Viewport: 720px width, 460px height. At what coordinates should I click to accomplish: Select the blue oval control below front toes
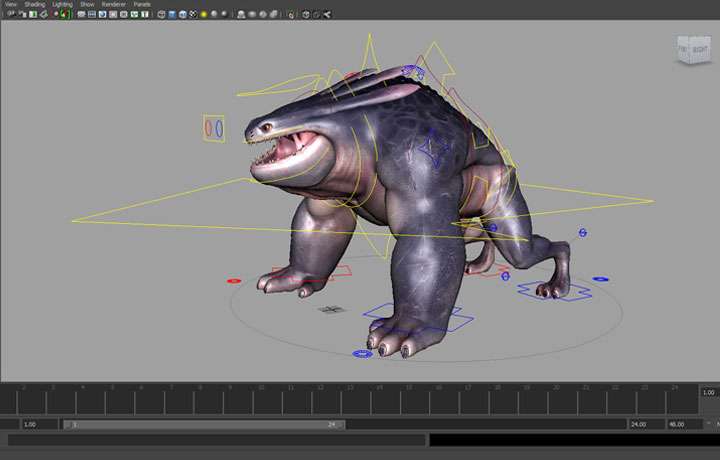pyautogui.click(x=362, y=353)
